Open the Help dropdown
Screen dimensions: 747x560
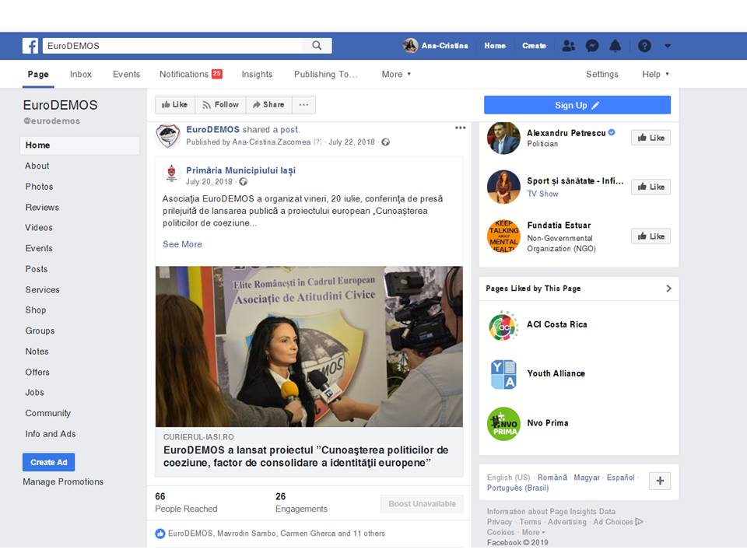coord(655,74)
